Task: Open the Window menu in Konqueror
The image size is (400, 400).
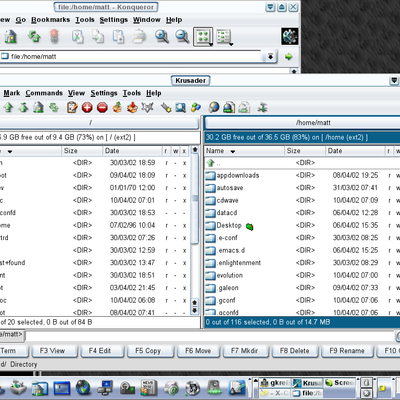Action: pyautogui.click(x=147, y=20)
